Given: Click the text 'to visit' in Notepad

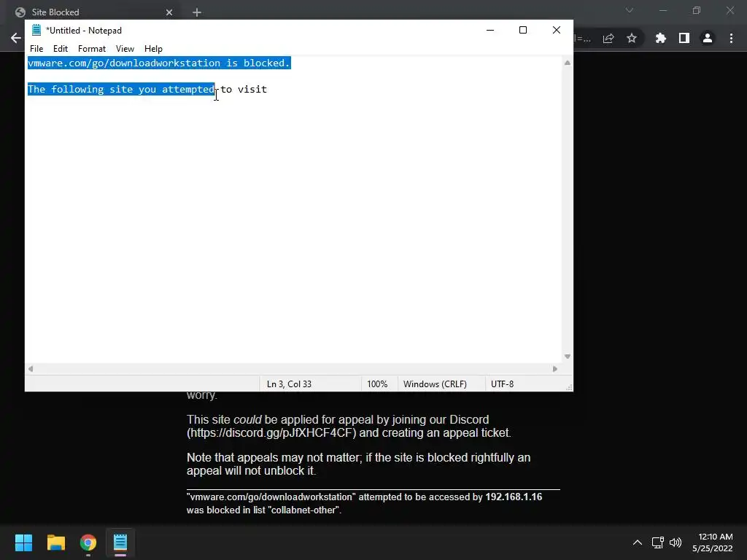Looking at the screenshot, I should coord(244,89).
